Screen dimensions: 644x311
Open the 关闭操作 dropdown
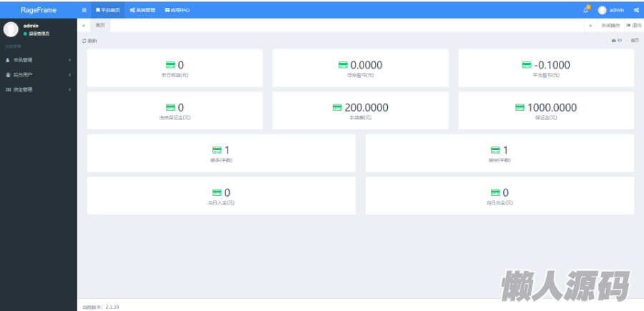[x=610, y=26]
